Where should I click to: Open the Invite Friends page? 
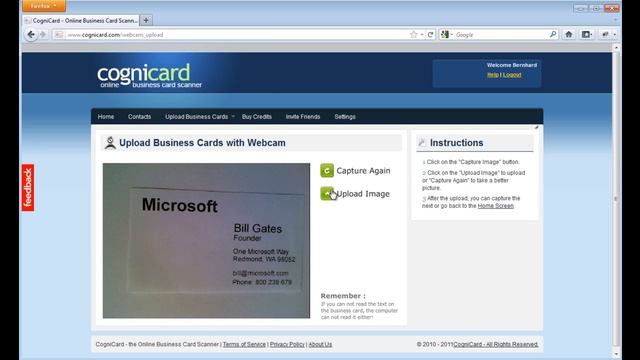pos(303,117)
